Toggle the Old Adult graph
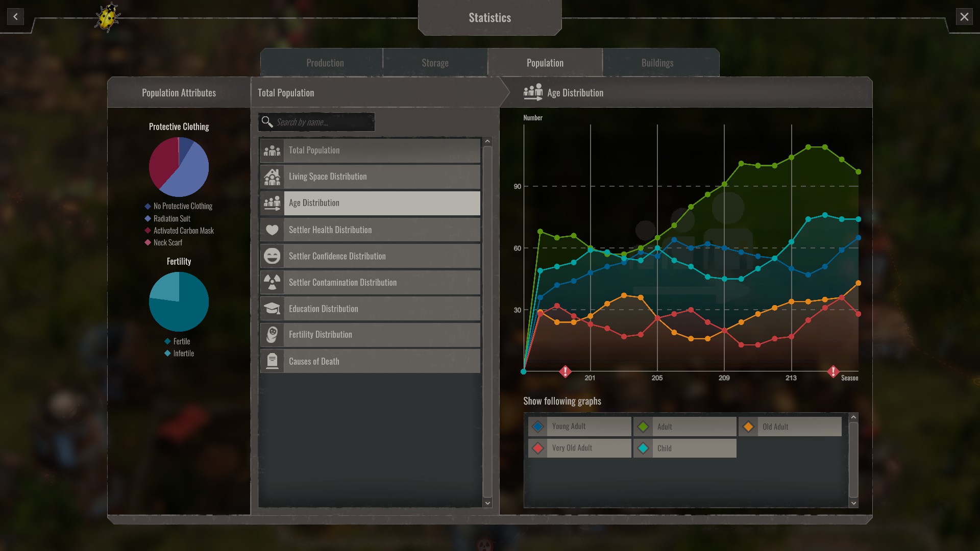The height and width of the screenshot is (551, 980). click(x=790, y=427)
